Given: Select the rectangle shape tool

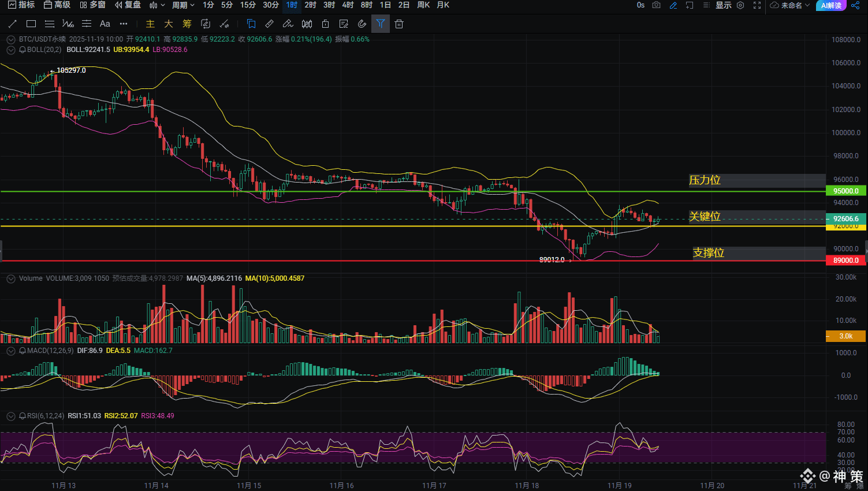Looking at the screenshot, I should [x=31, y=24].
